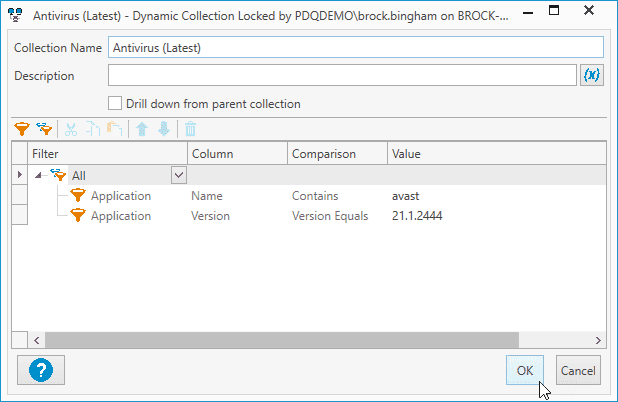Click the horizontal scrollbar left arrow

click(37, 340)
